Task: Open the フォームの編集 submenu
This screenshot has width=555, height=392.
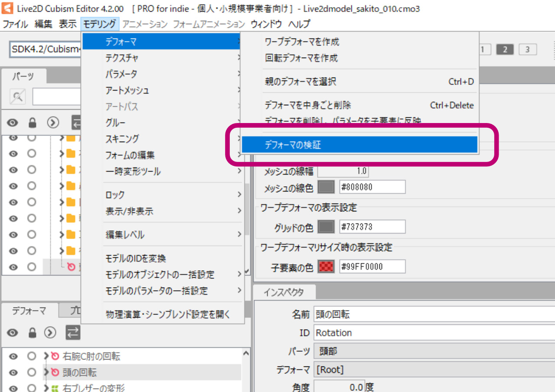Action: coord(163,155)
